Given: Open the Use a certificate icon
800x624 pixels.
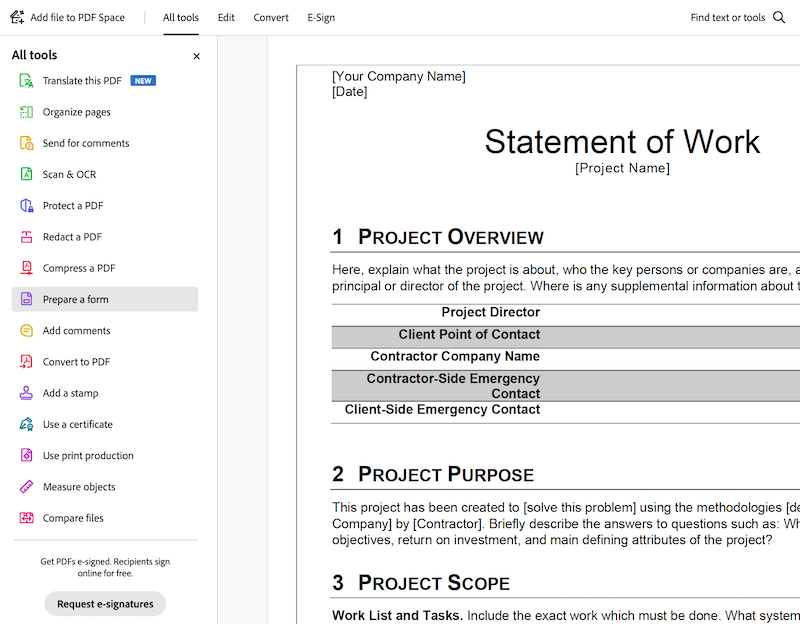Looking at the screenshot, I should tap(26, 424).
